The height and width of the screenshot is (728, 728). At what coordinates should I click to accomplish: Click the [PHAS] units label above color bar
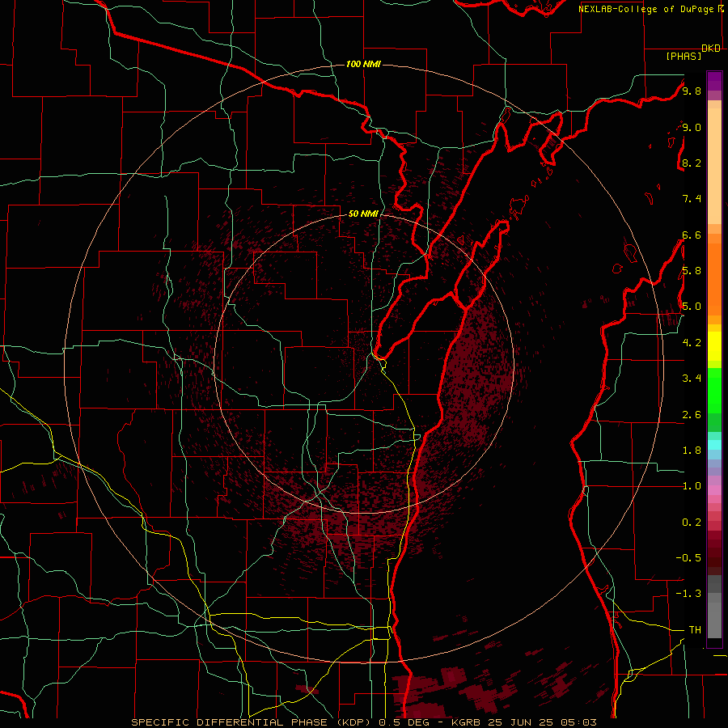click(684, 57)
